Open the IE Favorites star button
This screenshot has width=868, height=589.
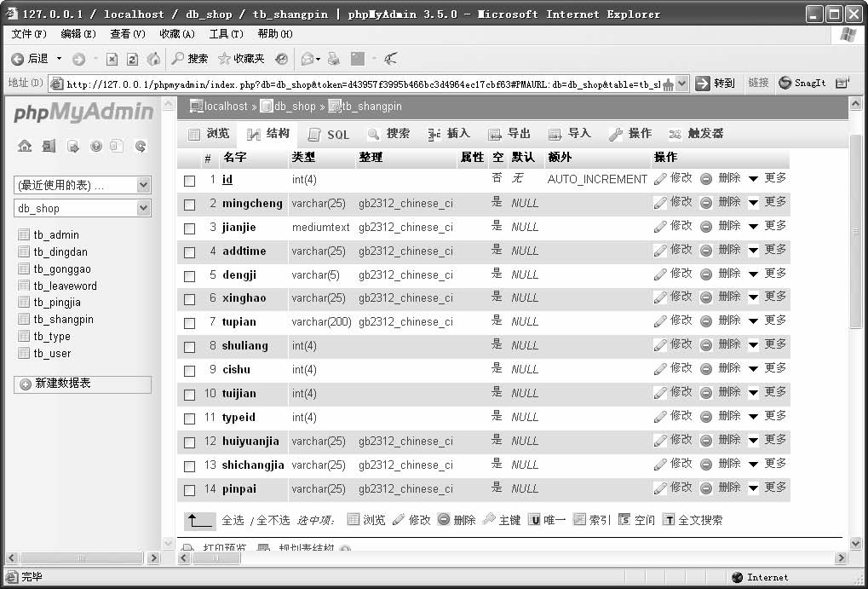[241, 59]
